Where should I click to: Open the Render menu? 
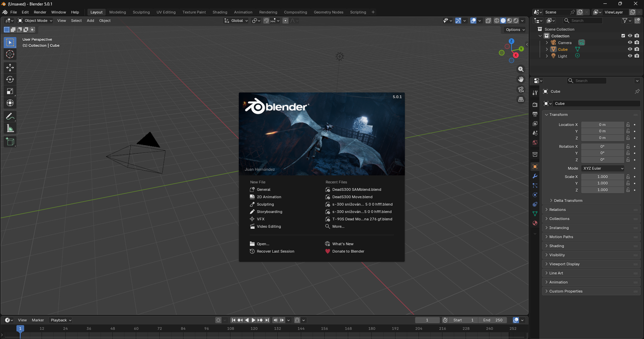[x=40, y=12]
